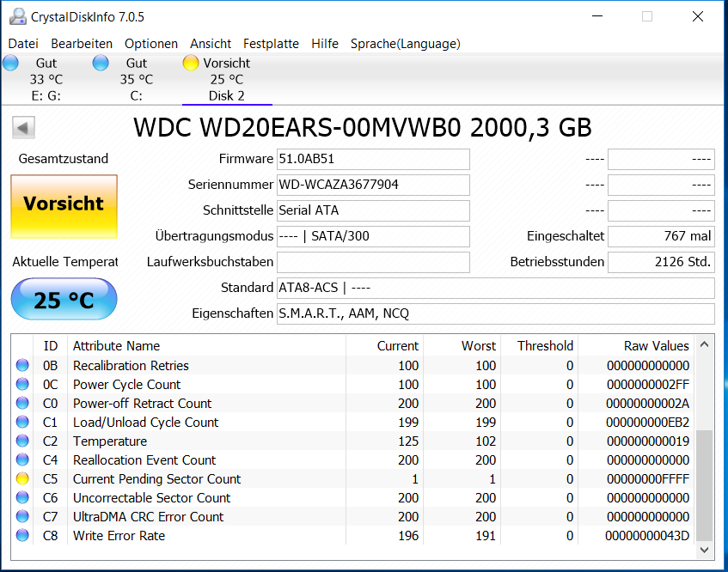The width and height of the screenshot is (728, 572).
Task: Click the Schnittstelle field Serial ATA
Action: pyautogui.click(x=373, y=210)
